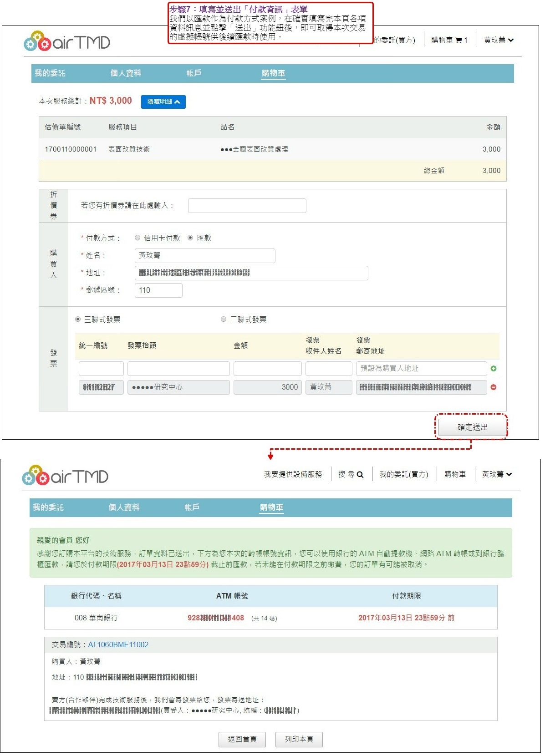Click the green add invoice row icon
Screen dimensions: 545x756
click(493, 369)
